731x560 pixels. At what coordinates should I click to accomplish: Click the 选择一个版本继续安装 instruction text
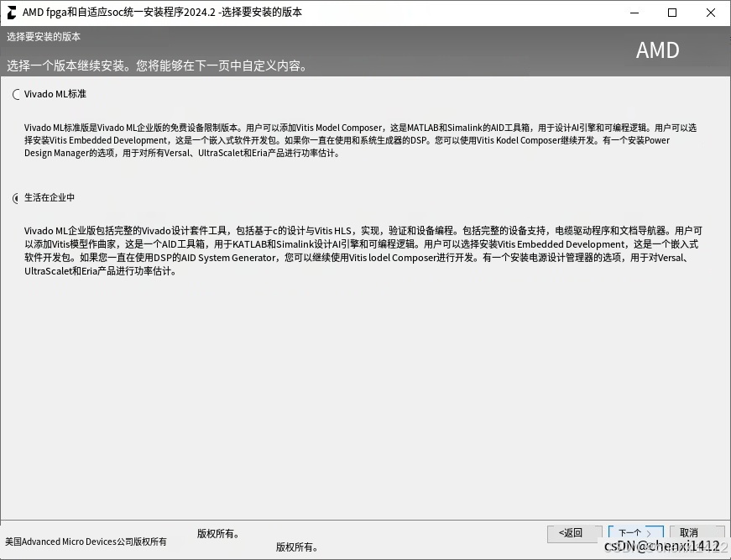[158, 65]
